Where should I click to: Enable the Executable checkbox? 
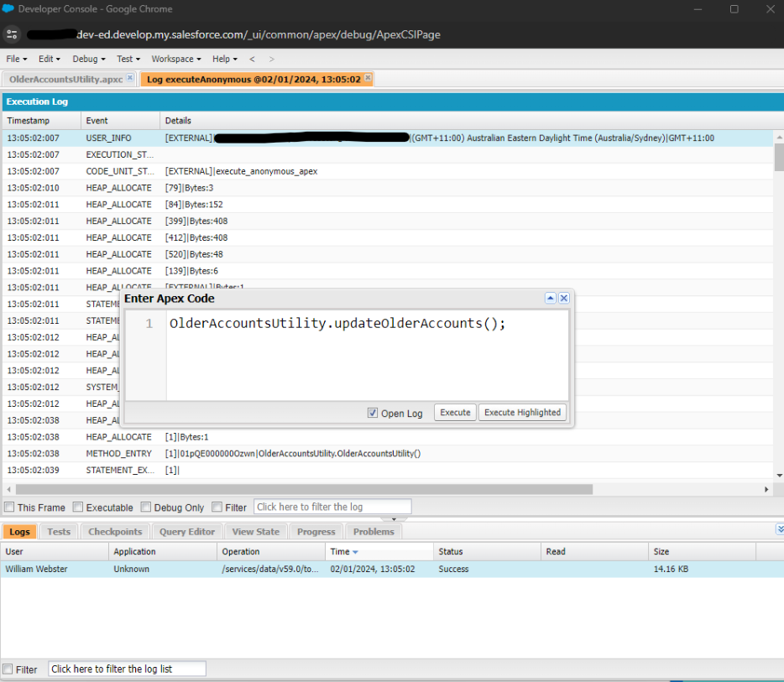[77, 508]
